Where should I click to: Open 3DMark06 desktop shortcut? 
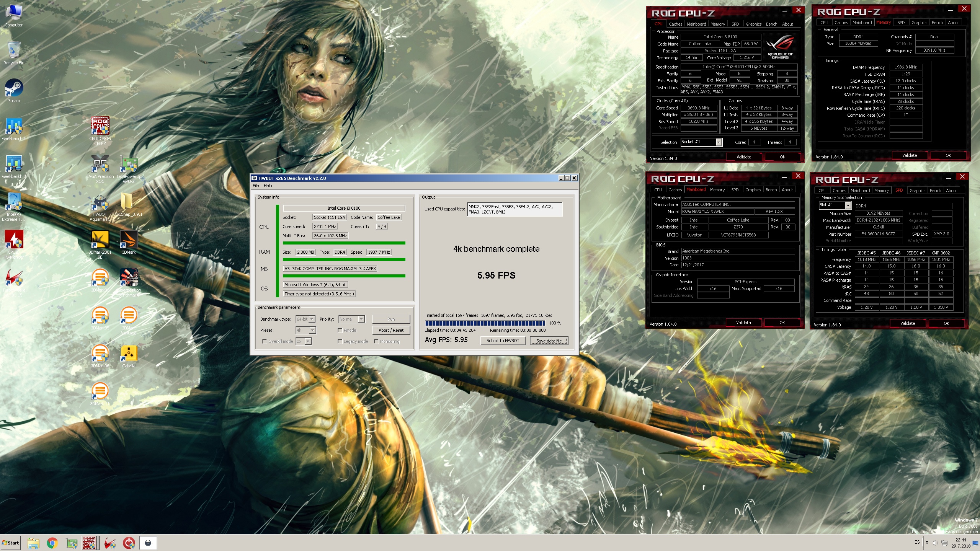[x=100, y=356]
